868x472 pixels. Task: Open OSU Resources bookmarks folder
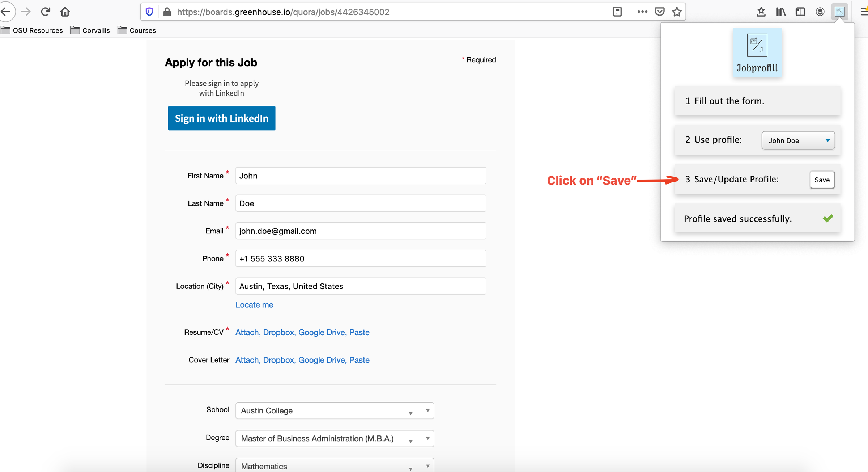pos(32,30)
